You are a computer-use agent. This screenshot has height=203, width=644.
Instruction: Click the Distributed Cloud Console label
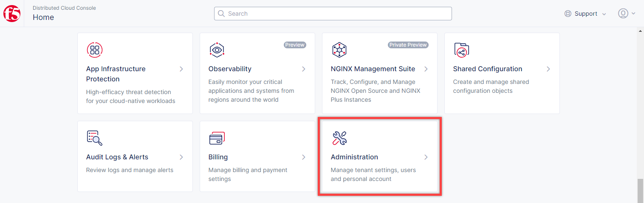click(x=64, y=8)
